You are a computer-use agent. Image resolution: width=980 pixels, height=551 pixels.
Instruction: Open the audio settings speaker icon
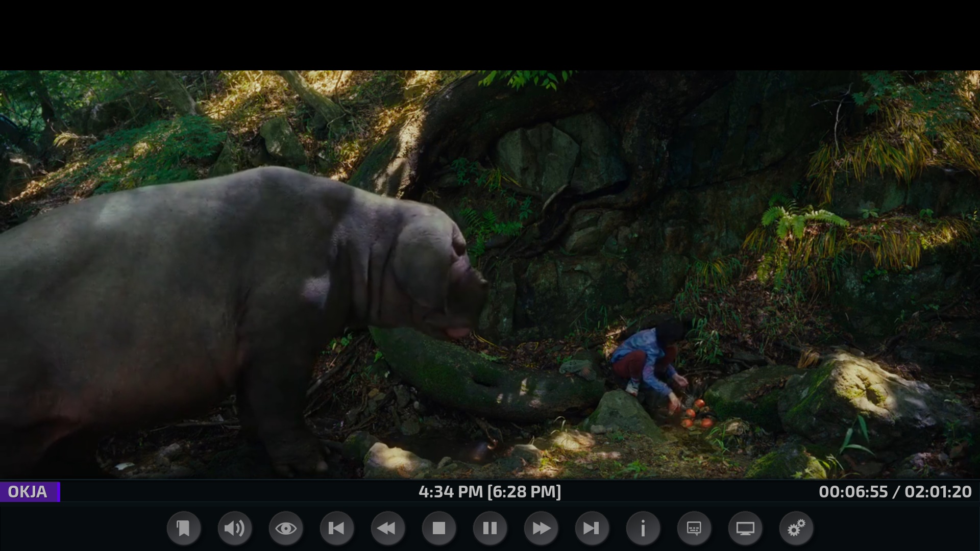(234, 528)
